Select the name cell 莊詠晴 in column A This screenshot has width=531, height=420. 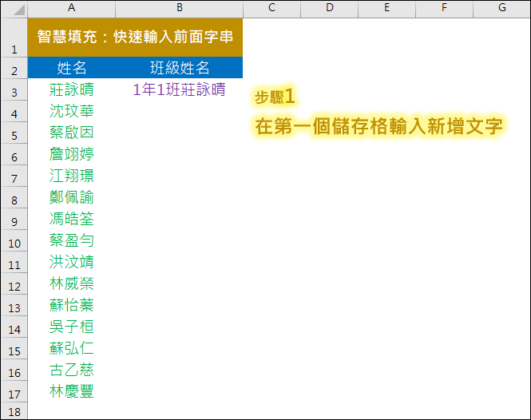point(71,89)
